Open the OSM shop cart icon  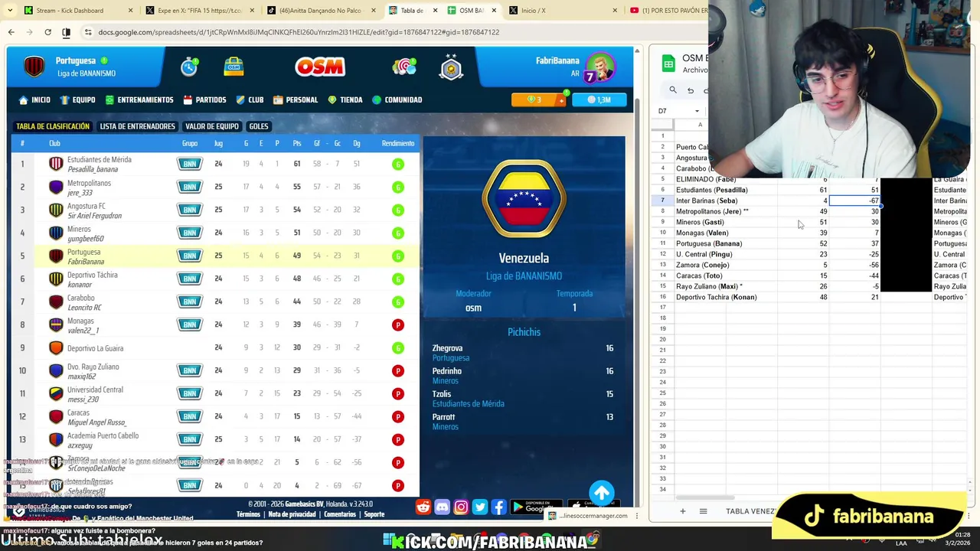click(234, 67)
